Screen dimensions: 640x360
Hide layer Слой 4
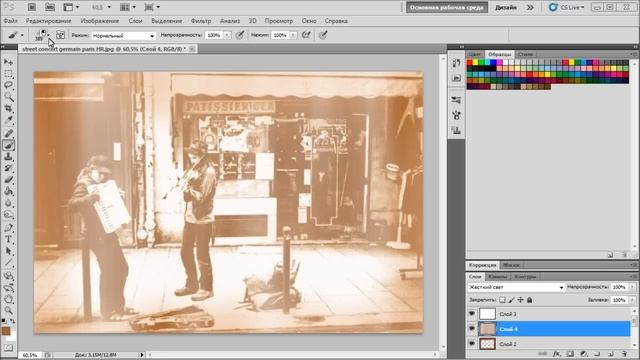pos(472,329)
